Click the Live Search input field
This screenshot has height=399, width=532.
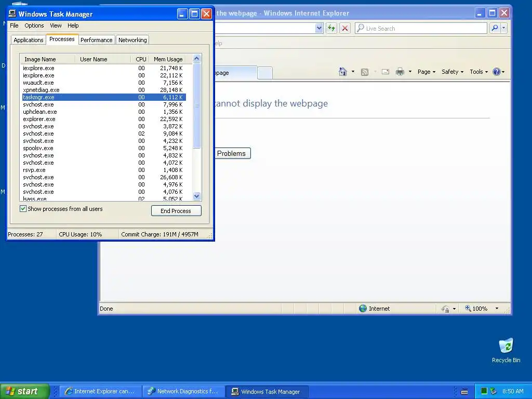(421, 28)
